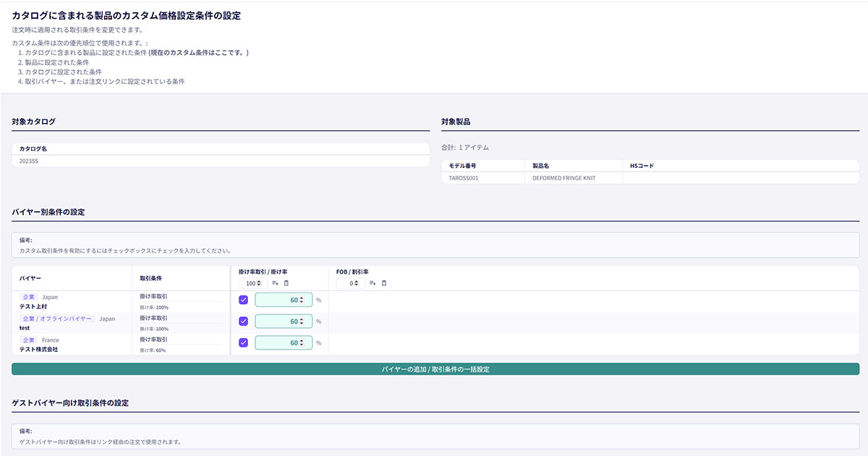Click the 企業 / オフラインバイヤー tag
Image resolution: width=868 pixels, height=456 pixels.
click(x=58, y=318)
